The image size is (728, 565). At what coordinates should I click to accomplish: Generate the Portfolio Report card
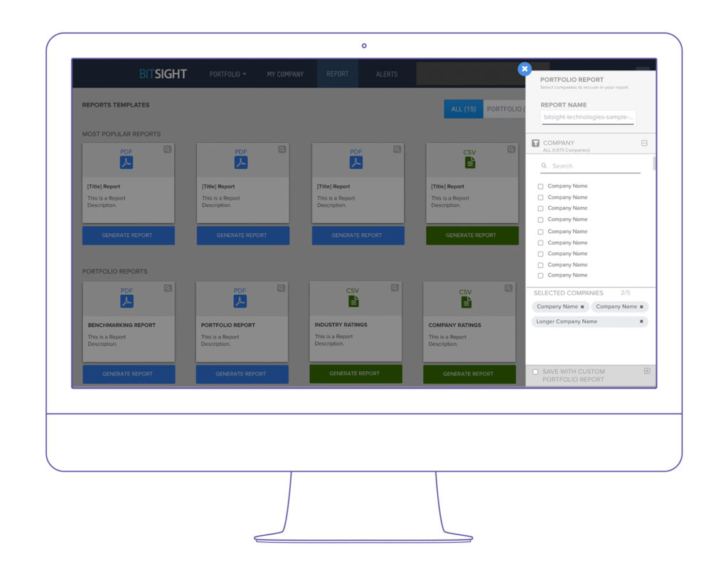coord(242,375)
